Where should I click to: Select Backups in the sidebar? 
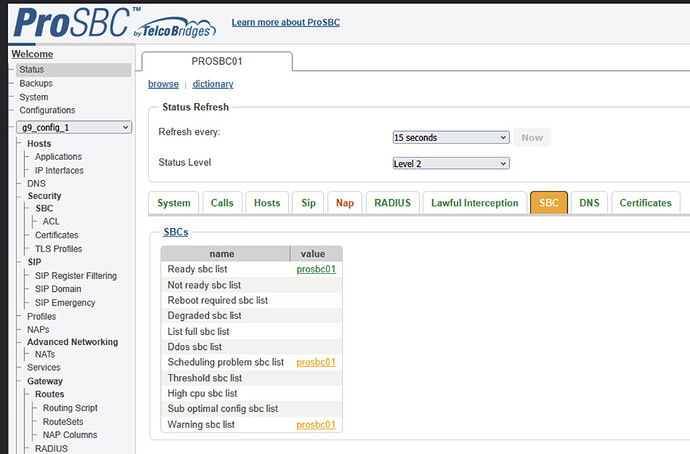pos(35,83)
